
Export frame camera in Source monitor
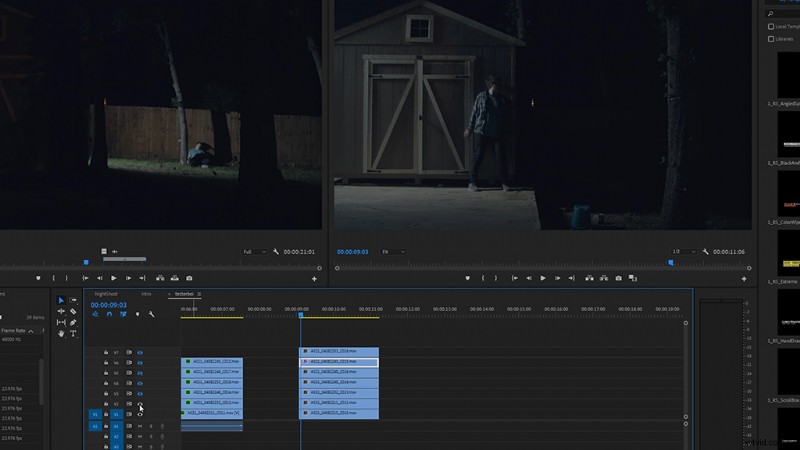pyautogui.click(x=189, y=279)
